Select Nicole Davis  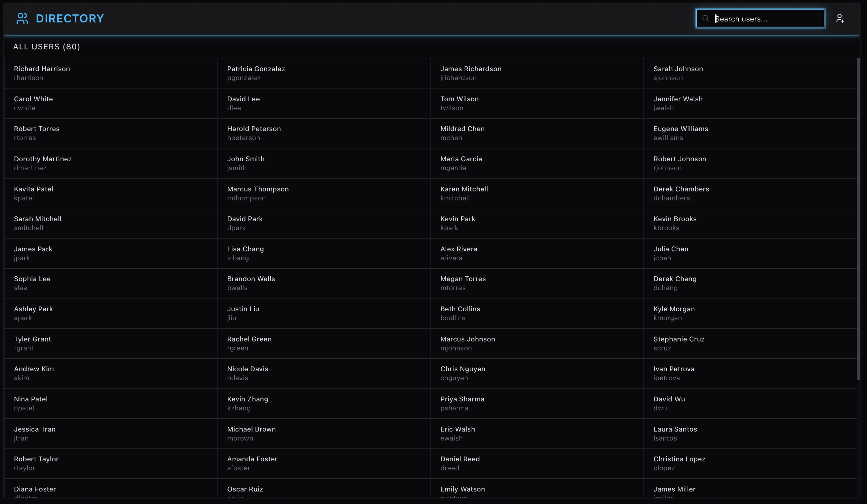pyautogui.click(x=324, y=374)
